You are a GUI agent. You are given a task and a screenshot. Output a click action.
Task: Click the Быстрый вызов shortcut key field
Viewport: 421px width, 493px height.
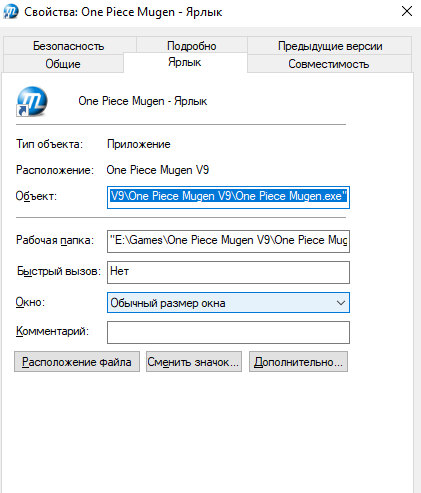(x=228, y=272)
